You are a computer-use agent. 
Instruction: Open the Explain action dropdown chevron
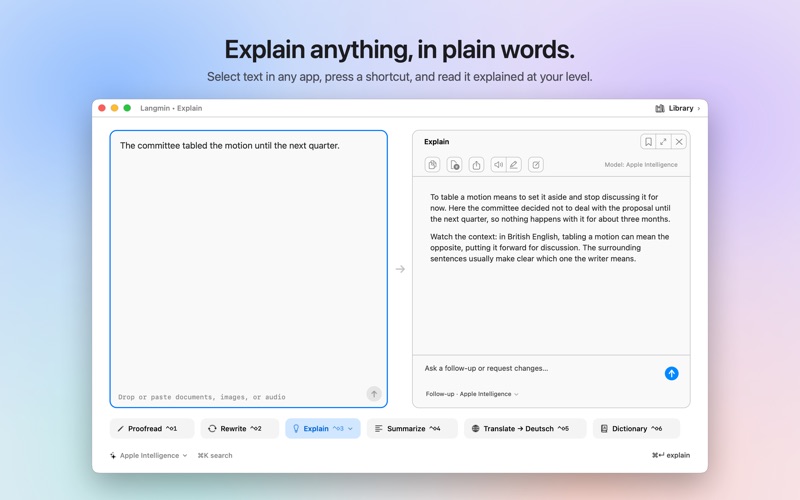(351, 429)
